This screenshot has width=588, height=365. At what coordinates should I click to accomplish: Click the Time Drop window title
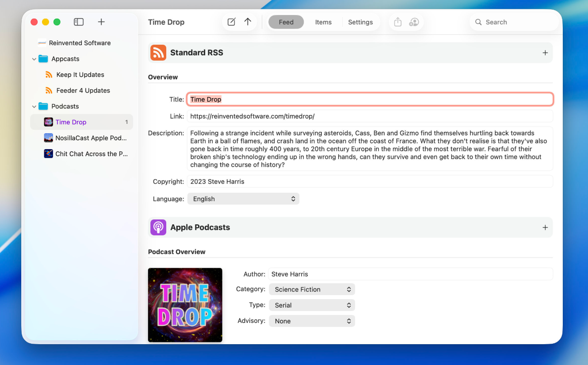pos(166,22)
